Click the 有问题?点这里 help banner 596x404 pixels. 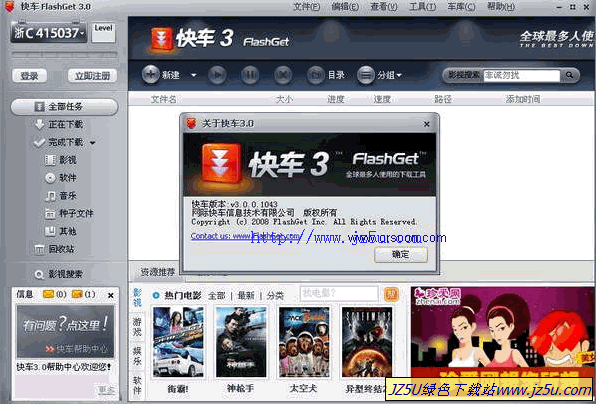click(65, 331)
